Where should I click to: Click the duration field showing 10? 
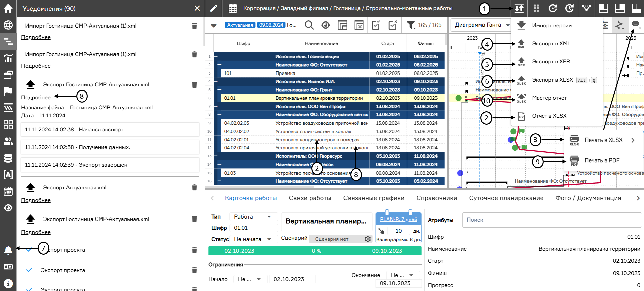pyautogui.click(x=399, y=231)
